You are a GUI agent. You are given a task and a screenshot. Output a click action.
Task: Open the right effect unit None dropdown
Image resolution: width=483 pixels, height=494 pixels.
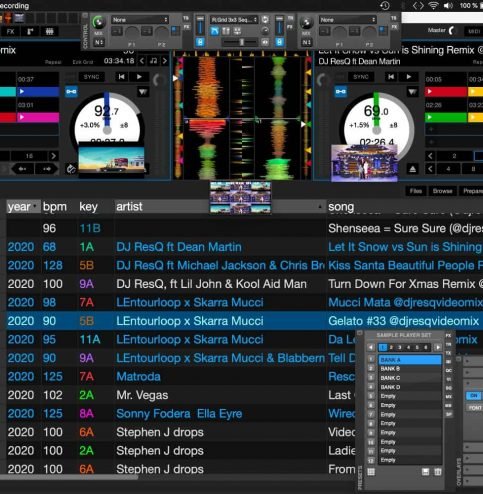tap(348, 20)
